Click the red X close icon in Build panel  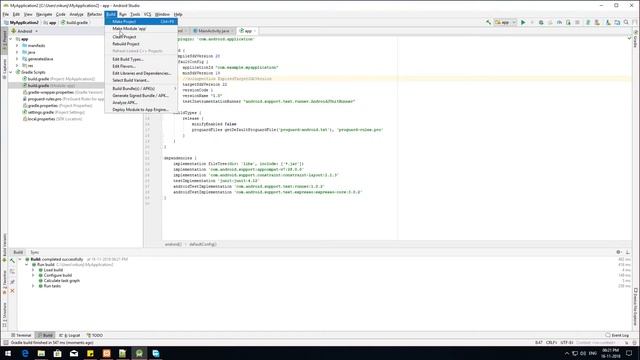(12, 291)
